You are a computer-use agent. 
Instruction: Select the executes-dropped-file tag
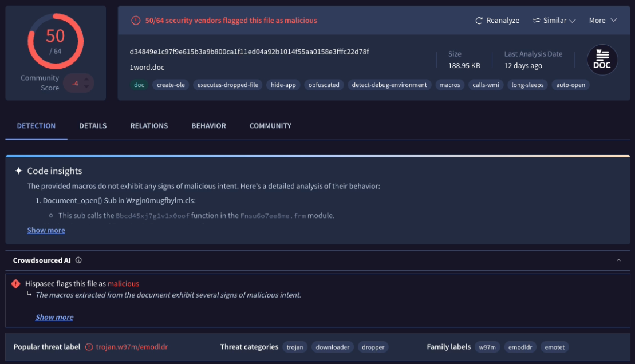pyautogui.click(x=227, y=85)
